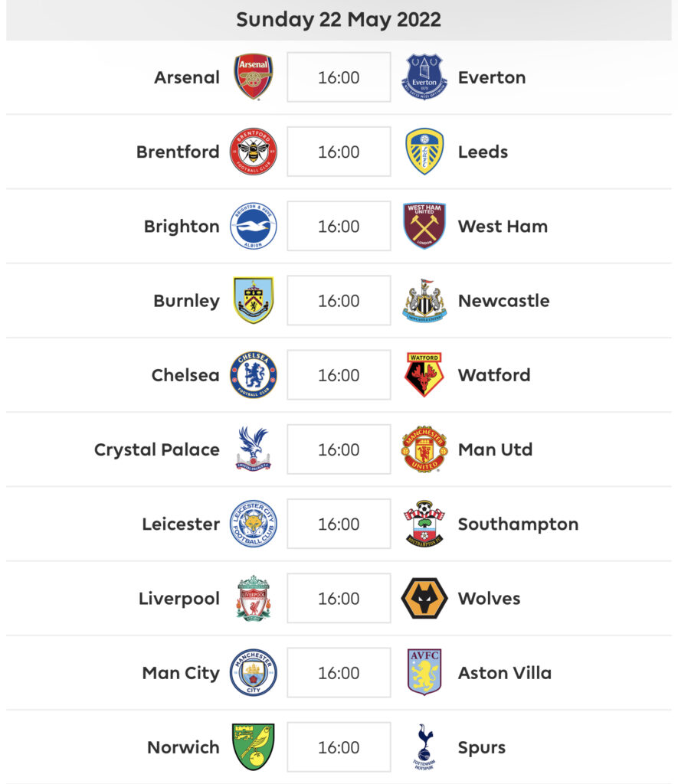This screenshot has width=678, height=784.
Task: Open the Leeds United crest
Action: (x=424, y=152)
